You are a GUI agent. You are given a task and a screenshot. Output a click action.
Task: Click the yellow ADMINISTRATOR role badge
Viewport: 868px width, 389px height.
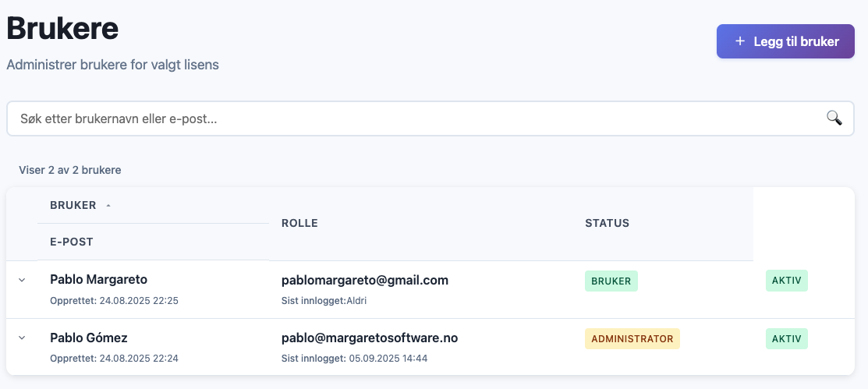click(x=632, y=338)
